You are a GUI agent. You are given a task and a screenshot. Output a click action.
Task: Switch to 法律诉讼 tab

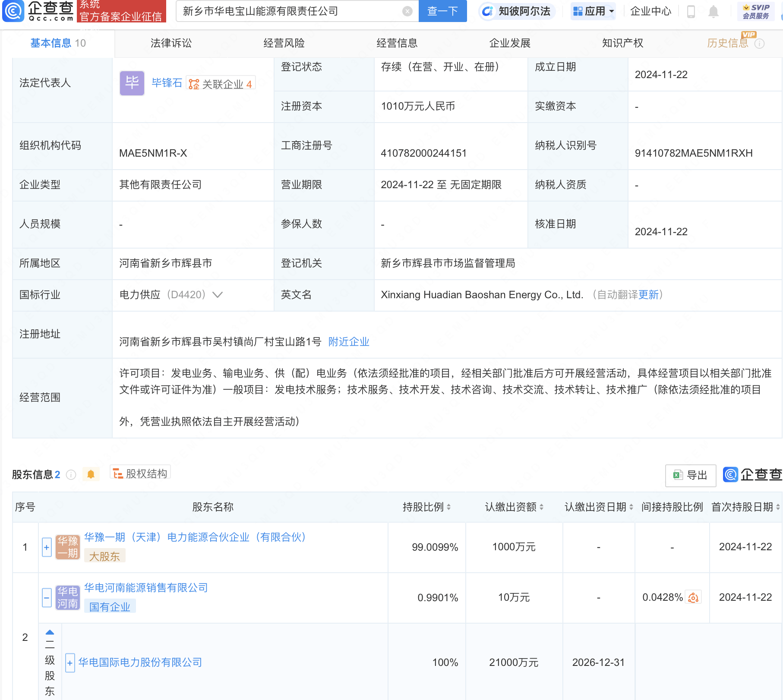pyautogui.click(x=171, y=43)
